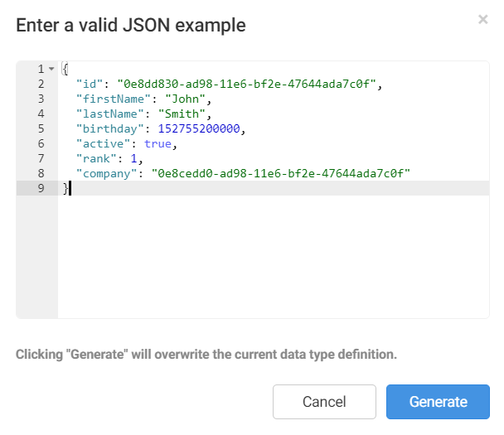Click gutter line number 2
This screenshot has height=435, width=504.
click(x=41, y=84)
